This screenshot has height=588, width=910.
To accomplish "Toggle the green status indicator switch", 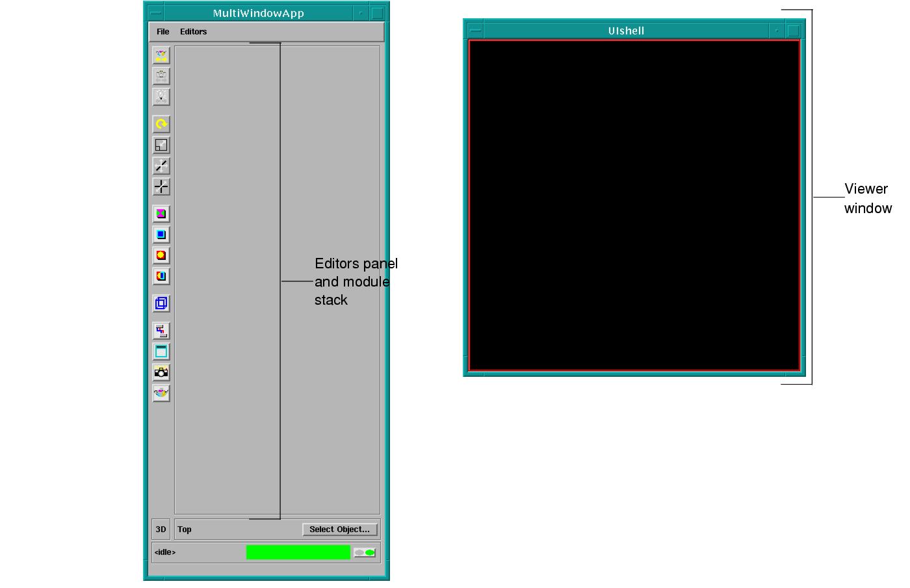I will 365,553.
